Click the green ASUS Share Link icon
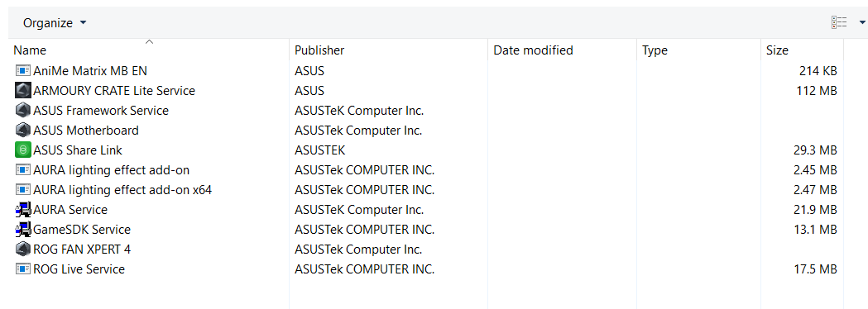Viewport: 868px width, 309px height. [22, 150]
